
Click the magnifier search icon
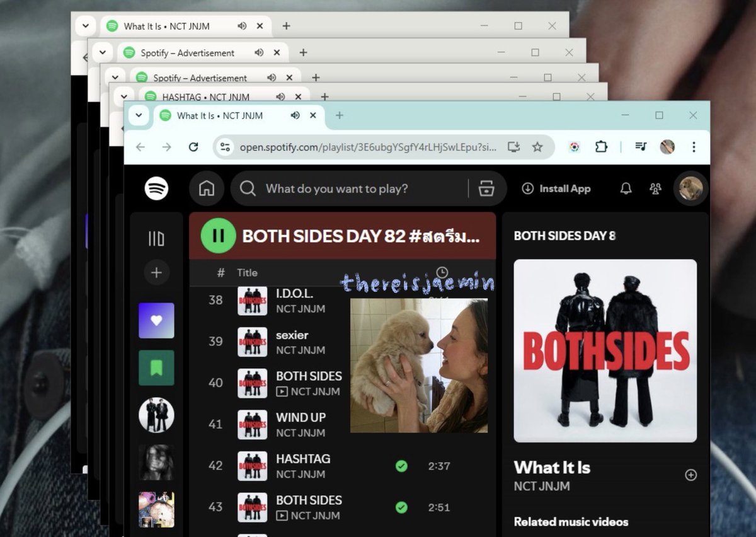click(248, 188)
